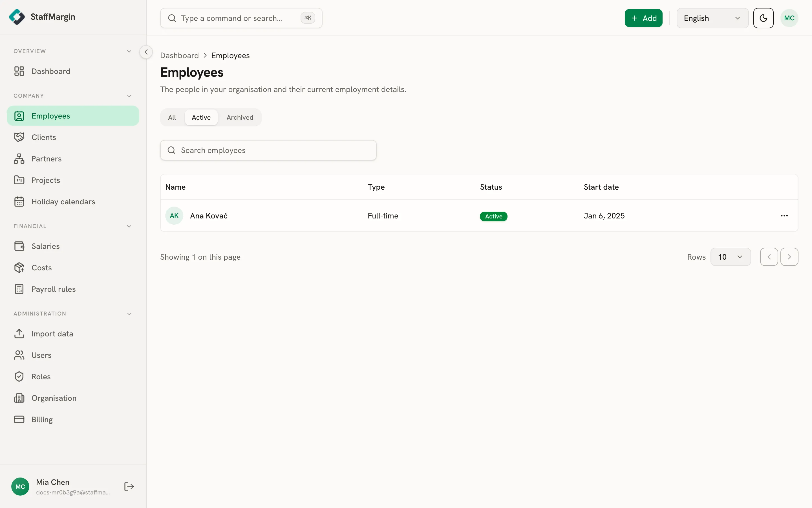Click the Employees breadcrumb
812x508 pixels.
tap(231, 55)
